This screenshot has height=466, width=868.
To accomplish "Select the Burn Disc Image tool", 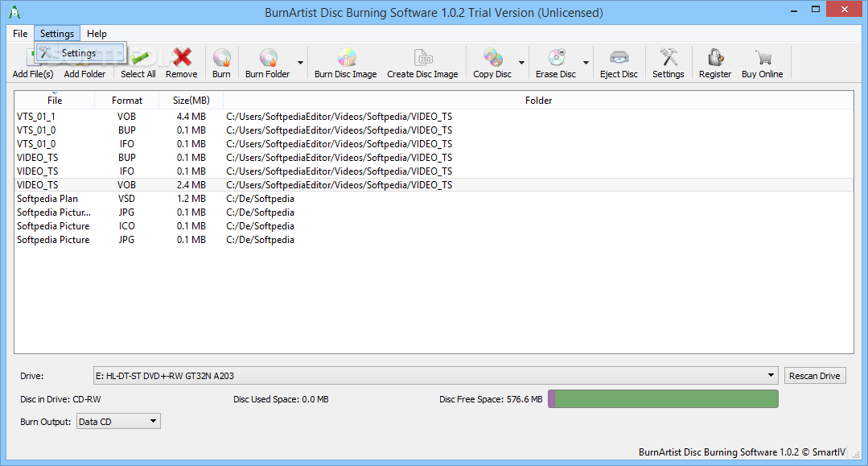I will pyautogui.click(x=345, y=63).
